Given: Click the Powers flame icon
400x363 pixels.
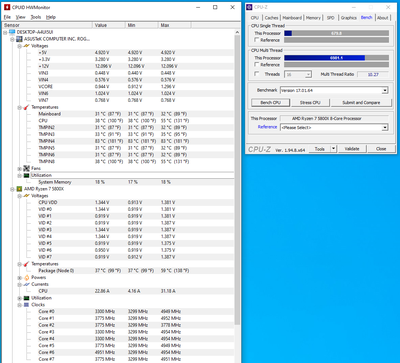Looking at the screenshot, I should (x=27, y=278).
